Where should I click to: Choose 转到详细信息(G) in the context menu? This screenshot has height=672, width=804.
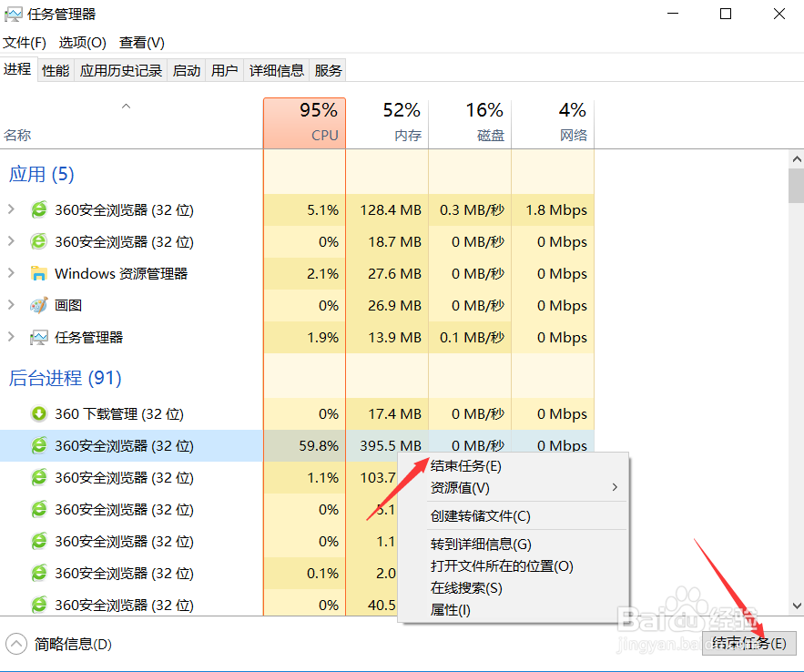click(514, 544)
